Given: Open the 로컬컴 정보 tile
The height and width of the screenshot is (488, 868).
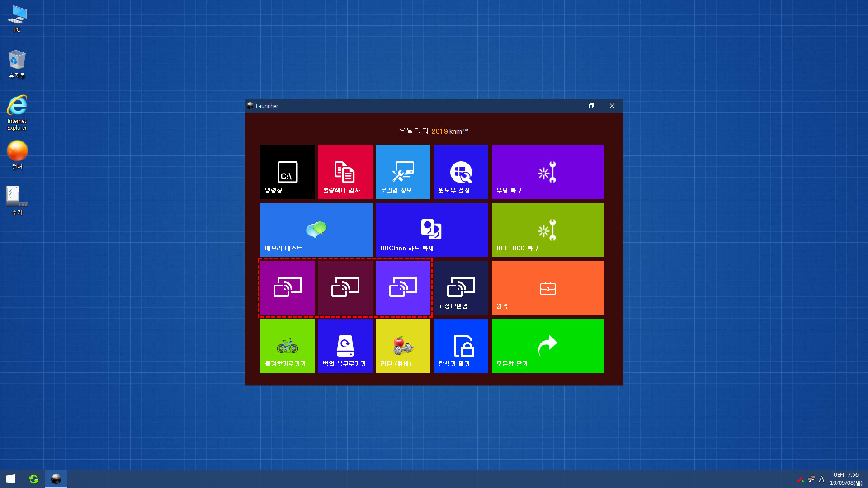Looking at the screenshot, I should pos(403,172).
